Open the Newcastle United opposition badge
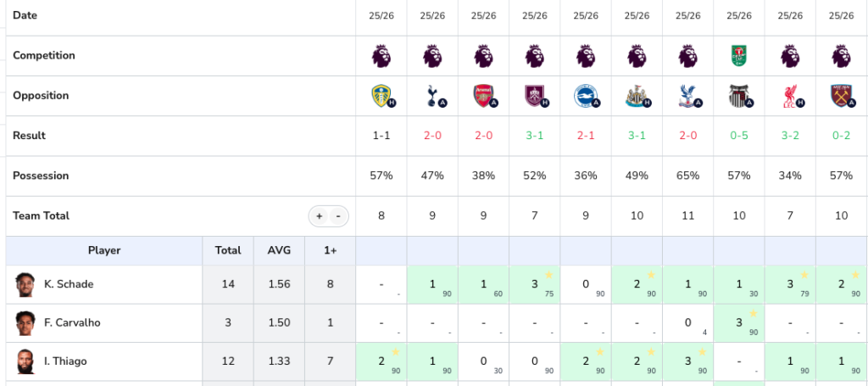Image resolution: width=868 pixels, height=386 pixels. pyautogui.click(x=636, y=96)
